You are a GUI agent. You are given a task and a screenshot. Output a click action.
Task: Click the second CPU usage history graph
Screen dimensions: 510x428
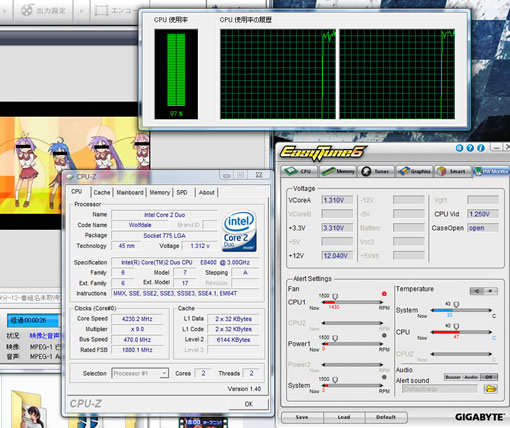coord(397,74)
